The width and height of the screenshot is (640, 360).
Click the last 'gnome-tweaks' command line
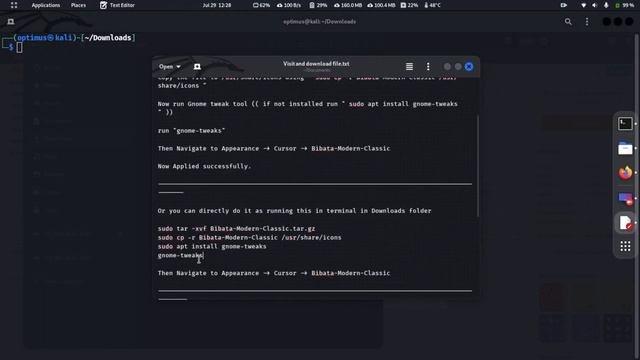coord(180,256)
